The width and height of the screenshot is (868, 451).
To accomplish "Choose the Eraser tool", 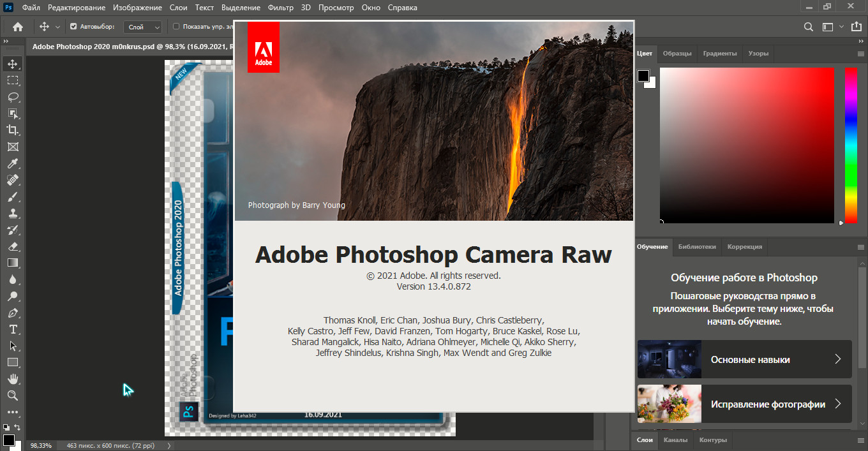I will [x=13, y=246].
